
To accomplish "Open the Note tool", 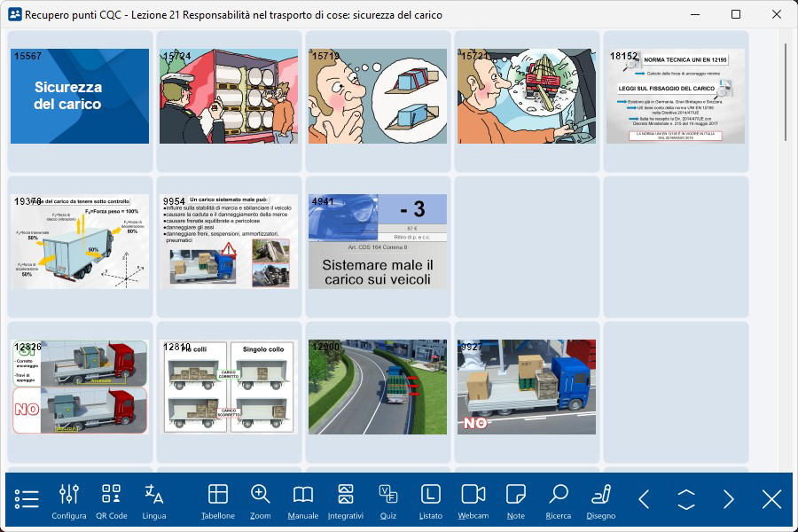I will 515,502.
